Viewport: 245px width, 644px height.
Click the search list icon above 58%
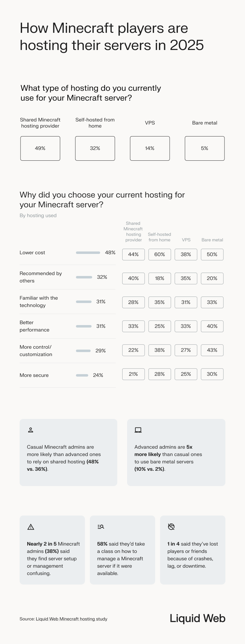[101, 527]
